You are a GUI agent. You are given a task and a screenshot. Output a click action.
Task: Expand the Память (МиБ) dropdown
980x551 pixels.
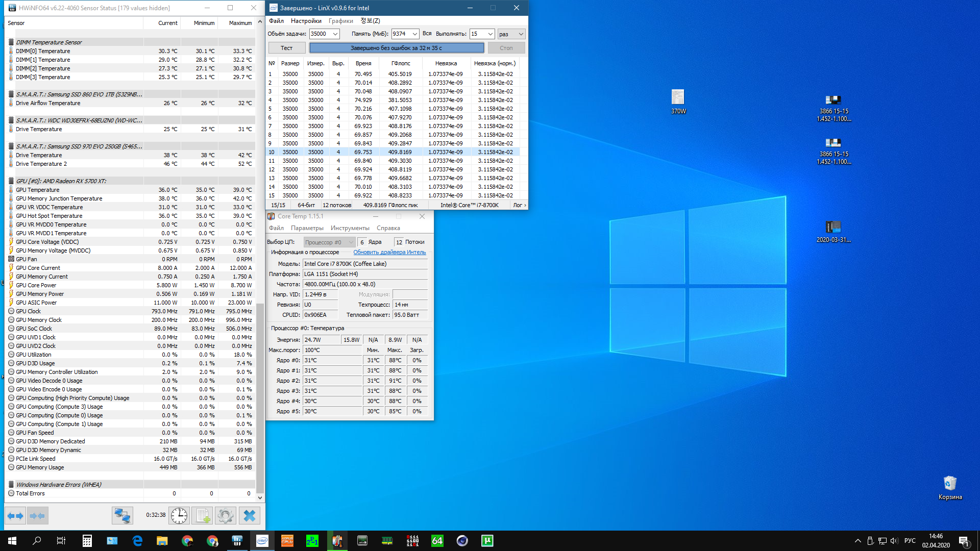coord(414,34)
